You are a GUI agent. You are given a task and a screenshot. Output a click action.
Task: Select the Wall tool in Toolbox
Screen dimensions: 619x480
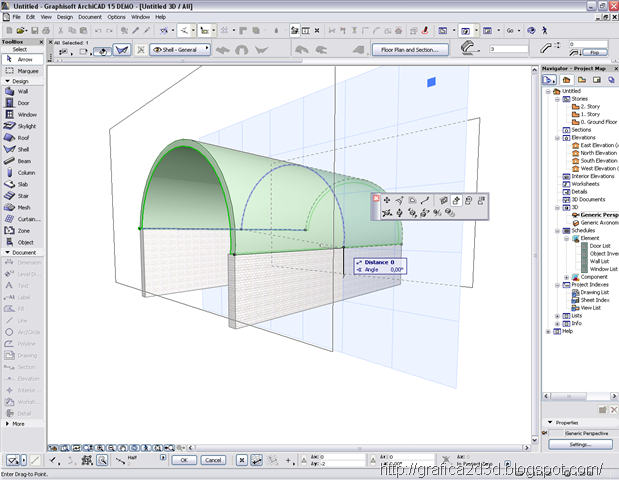(23, 91)
